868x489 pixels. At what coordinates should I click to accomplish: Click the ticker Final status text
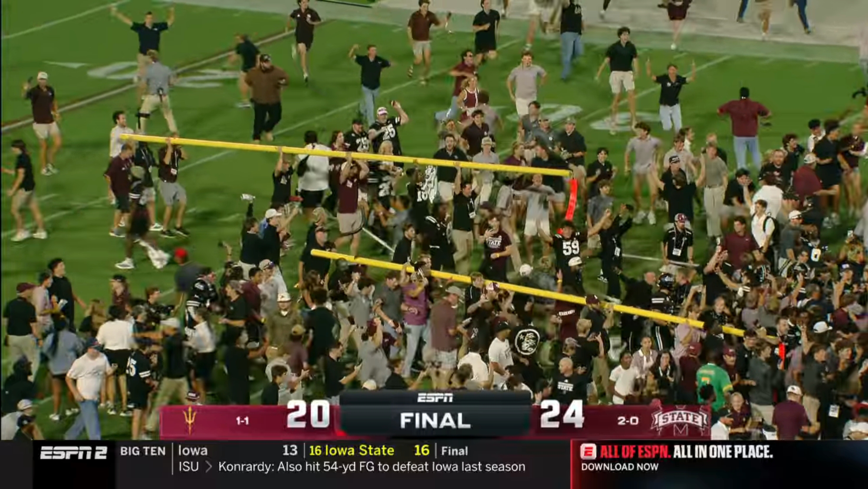point(454,451)
